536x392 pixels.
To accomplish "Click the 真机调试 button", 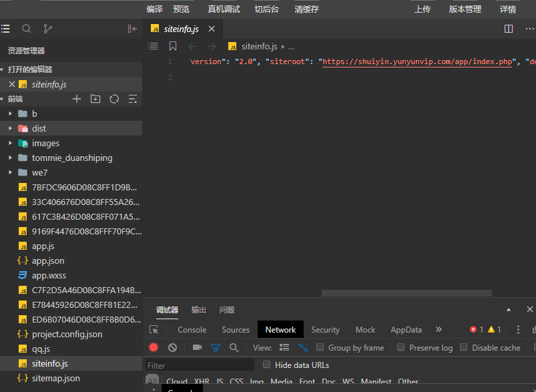I will click(224, 9).
